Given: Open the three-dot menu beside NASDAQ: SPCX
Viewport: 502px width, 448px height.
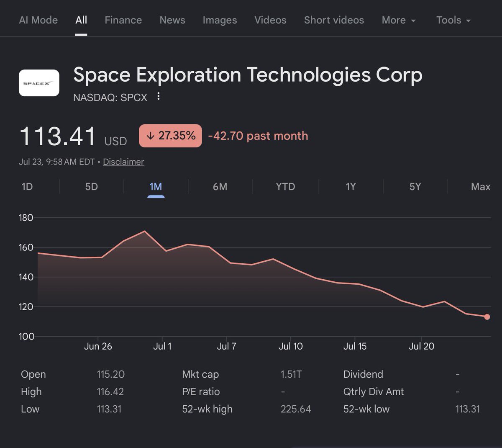Looking at the screenshot, I should pyautogui.click(x=158, y=97).
